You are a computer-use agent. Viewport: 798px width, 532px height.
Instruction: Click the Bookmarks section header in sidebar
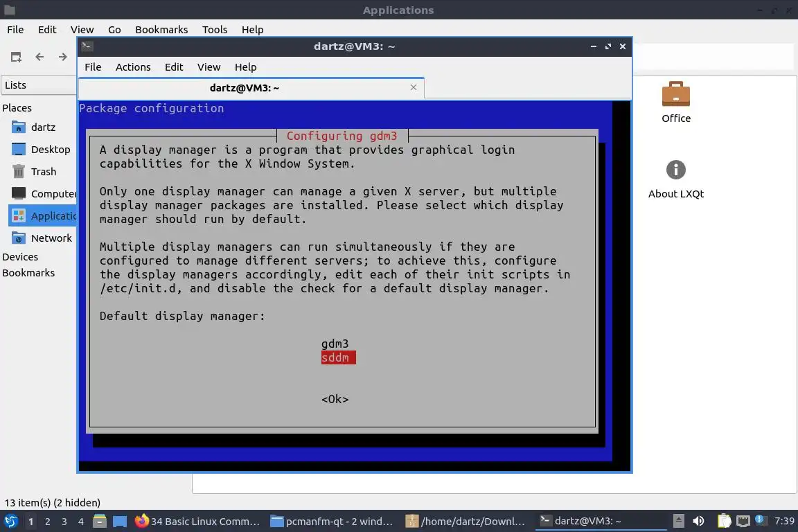point(28,273)
